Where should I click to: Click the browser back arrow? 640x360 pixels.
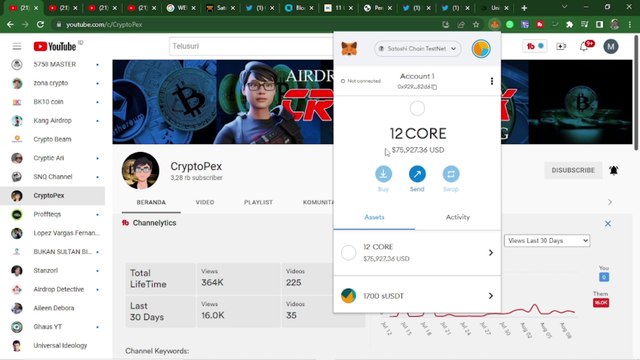click(x=10, y=24)
